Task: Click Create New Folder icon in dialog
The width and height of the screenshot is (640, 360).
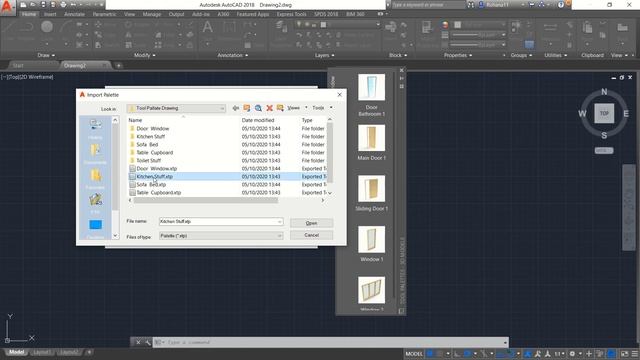Action: click(280, 108)
